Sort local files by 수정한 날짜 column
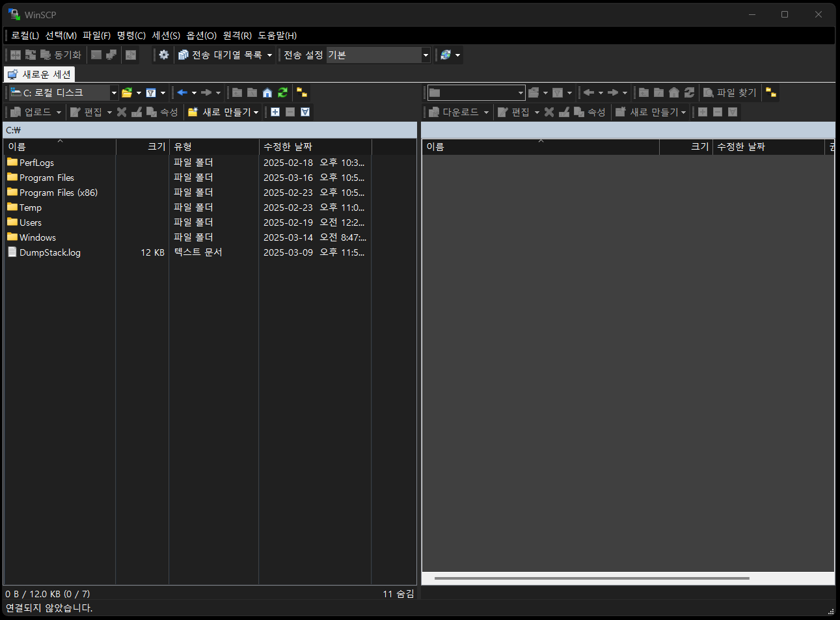Image resolution: width=840 pixels, height=620 pixels. coord(316,147)
